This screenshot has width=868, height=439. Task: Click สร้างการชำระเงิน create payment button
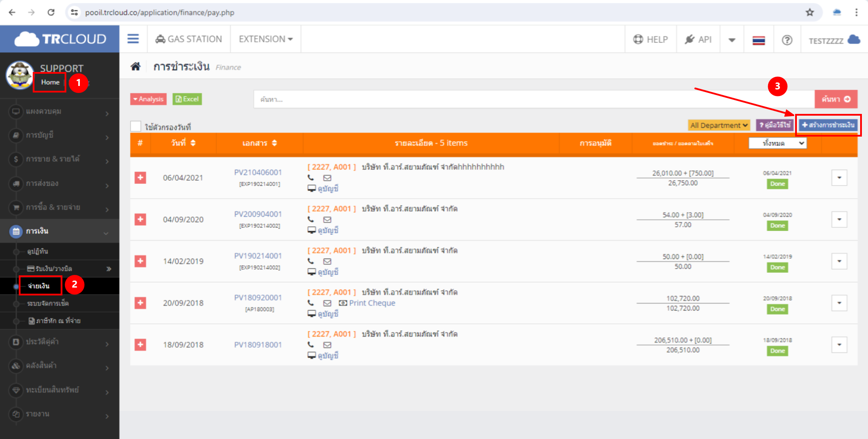(x=828, y=125)
